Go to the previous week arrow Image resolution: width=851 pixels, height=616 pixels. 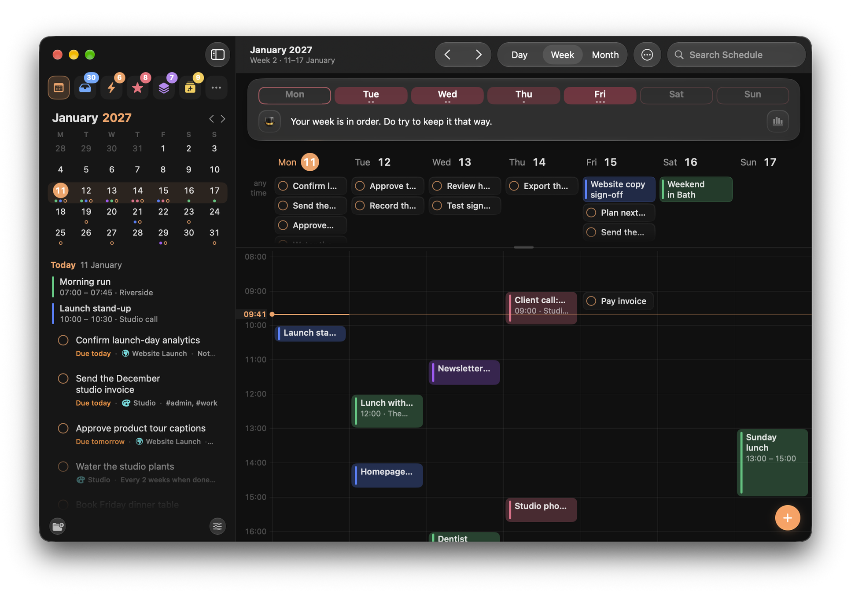click(x=448, y=55)
